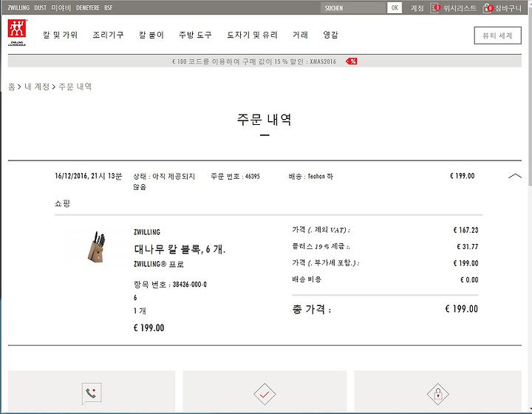Open the 계정 account link
Screen dimensions: 532x414
[x=417, y=8]
